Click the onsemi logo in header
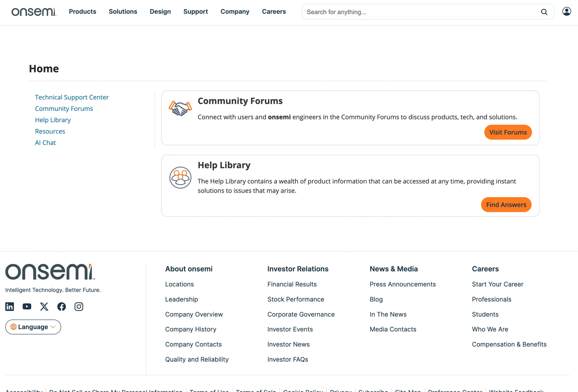This screenshot has width=578, height=392. (x=34, y=12)
